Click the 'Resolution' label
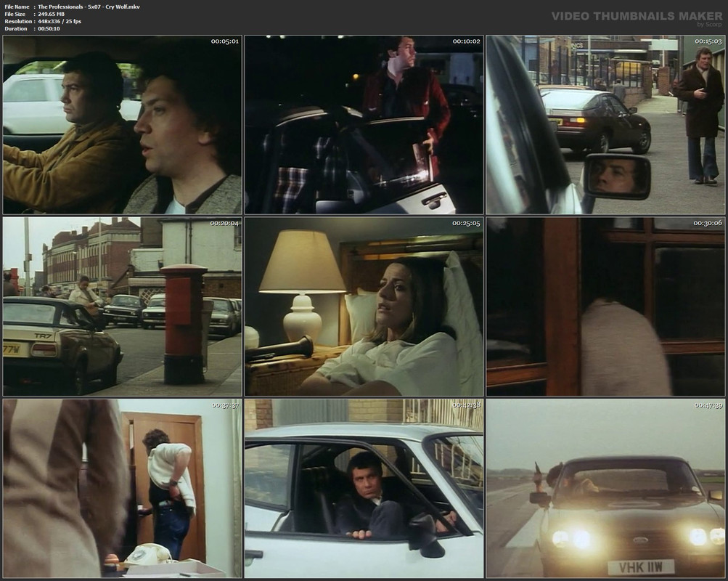 [x=18, y=21]
